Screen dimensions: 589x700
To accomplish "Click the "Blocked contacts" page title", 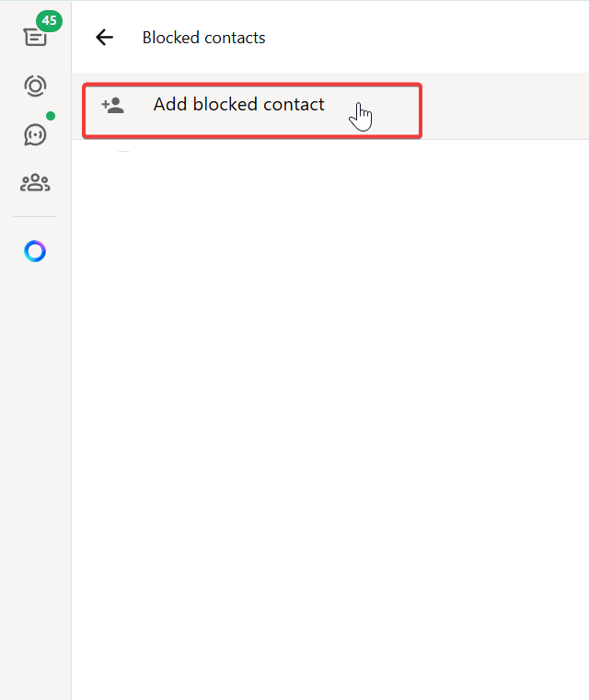I will tap(203, 38).
